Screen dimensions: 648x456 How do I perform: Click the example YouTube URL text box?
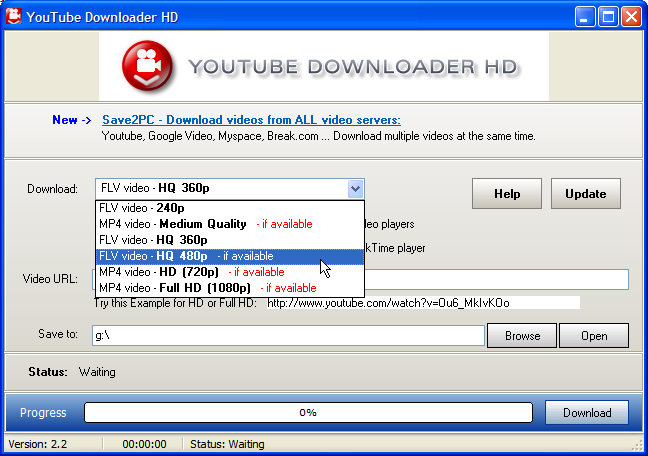tap(423, 303)
